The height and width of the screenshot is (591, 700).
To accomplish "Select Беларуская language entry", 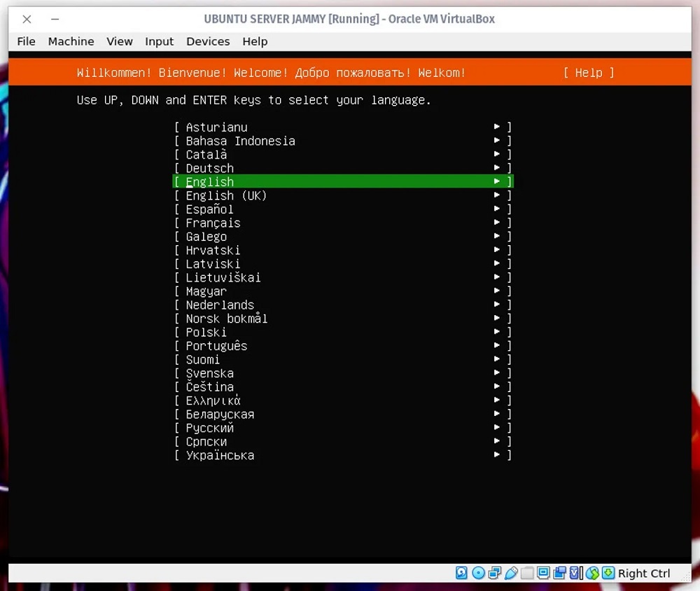I will (343, 414).
